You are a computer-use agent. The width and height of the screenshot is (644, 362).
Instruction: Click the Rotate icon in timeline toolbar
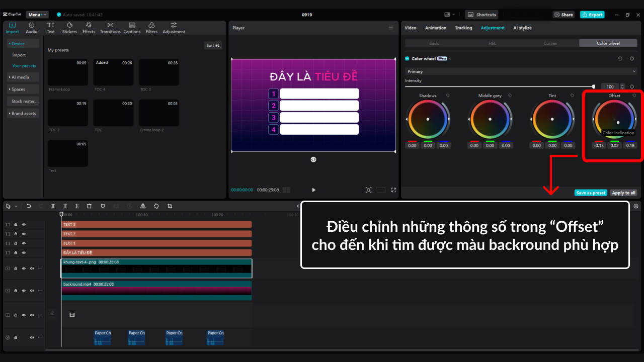click(x=156, y=206)
